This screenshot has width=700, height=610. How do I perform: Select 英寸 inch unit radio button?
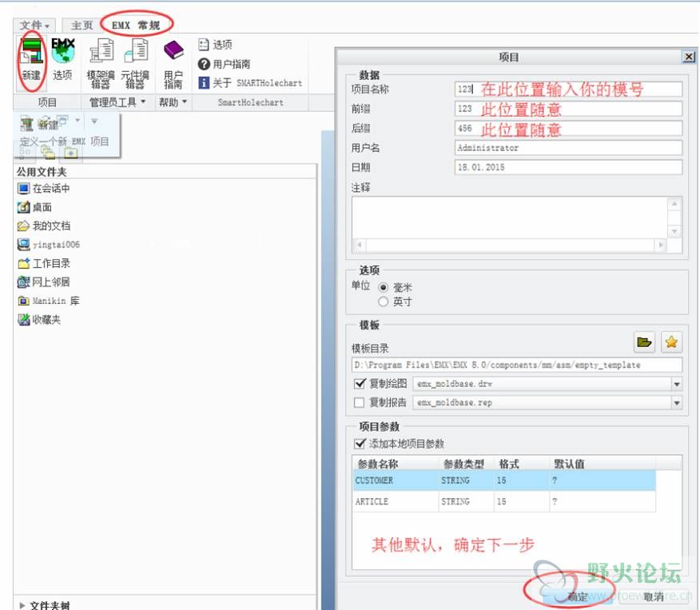383,302
